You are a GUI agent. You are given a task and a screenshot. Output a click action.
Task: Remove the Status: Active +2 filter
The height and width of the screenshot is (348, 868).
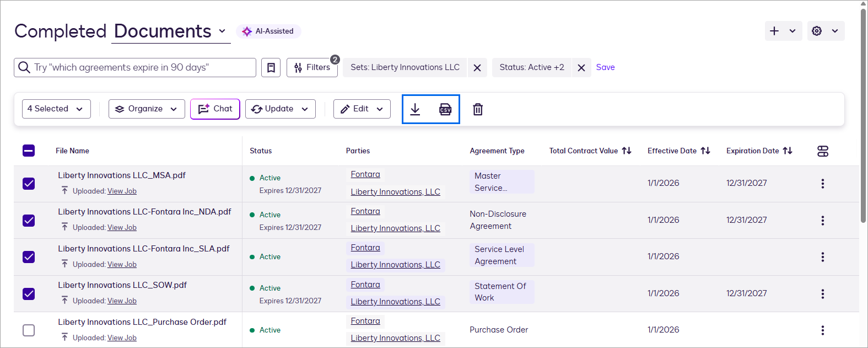(x=581, y=68)
